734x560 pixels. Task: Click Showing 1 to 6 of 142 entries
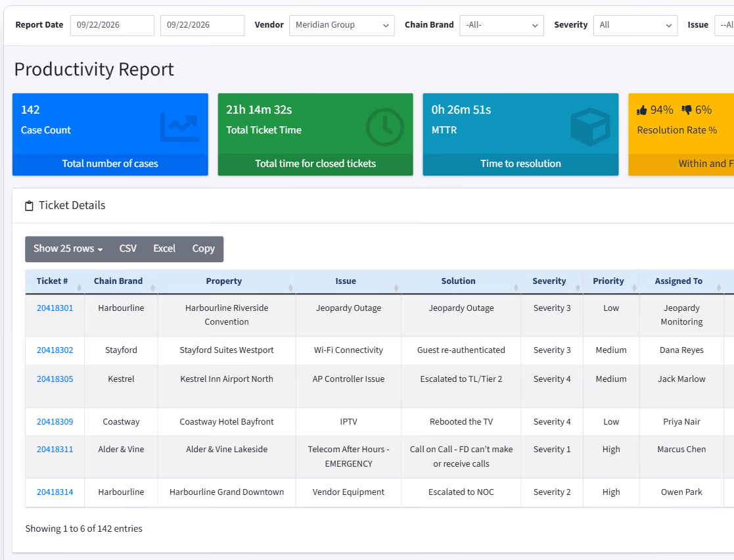click(84, 528)
